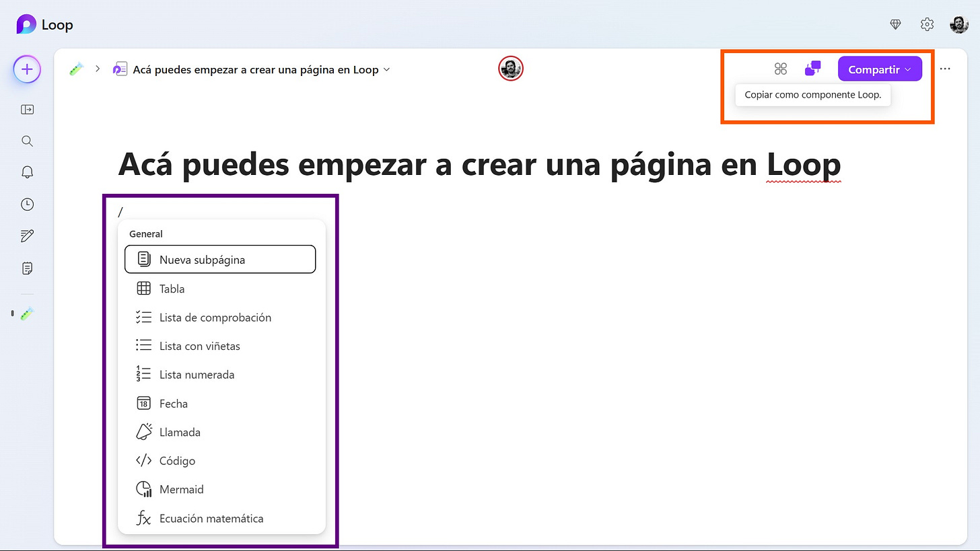Image resolution: width=980 pixels, height=551 pixels.
Task: Open the search magnifier icon
Action: 27,141
